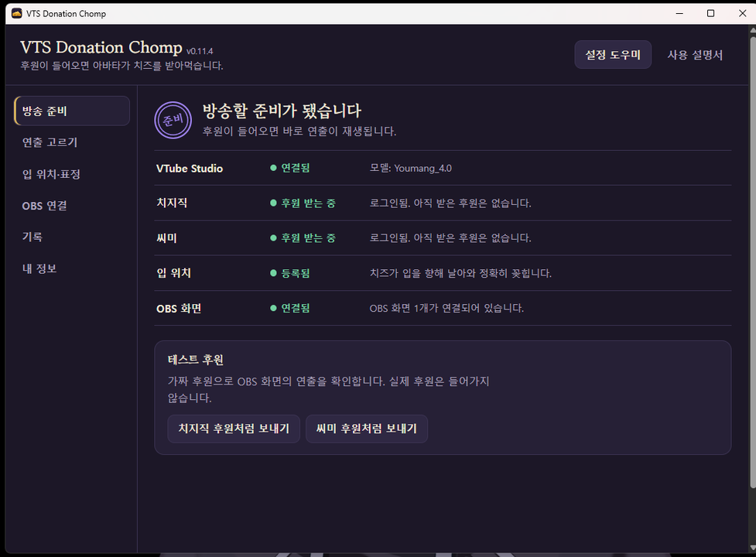Click the scrollbar down arrow at bottom
The width and height of the screenshot is (756, 557).
753,548
